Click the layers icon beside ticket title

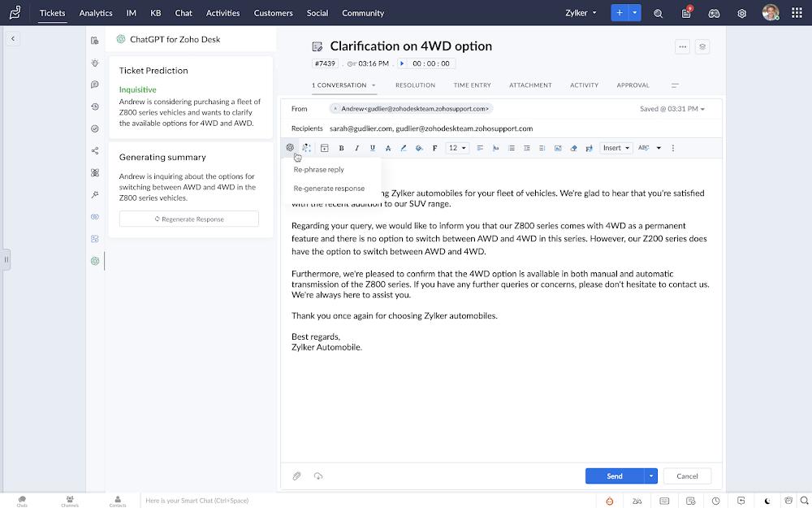(702, 46)
